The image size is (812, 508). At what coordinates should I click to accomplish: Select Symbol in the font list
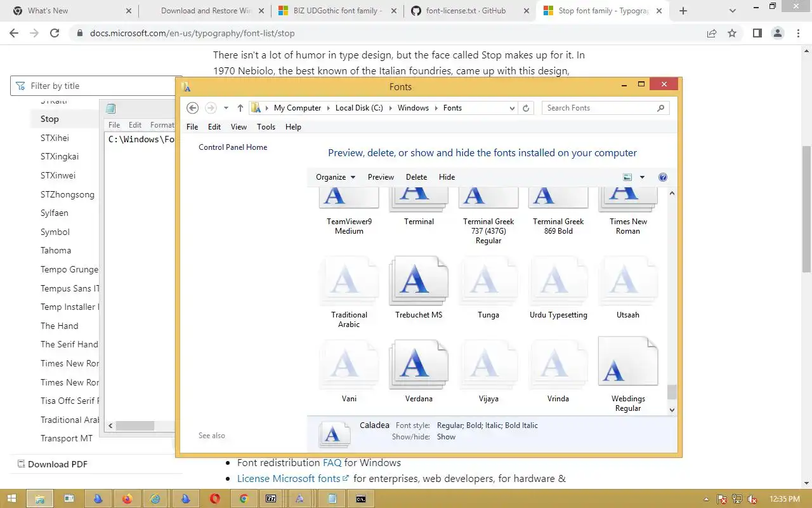click(55, 232)
